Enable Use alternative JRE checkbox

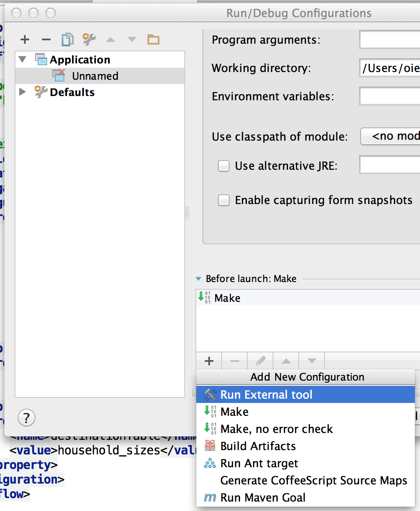click(x=224, y=166)
